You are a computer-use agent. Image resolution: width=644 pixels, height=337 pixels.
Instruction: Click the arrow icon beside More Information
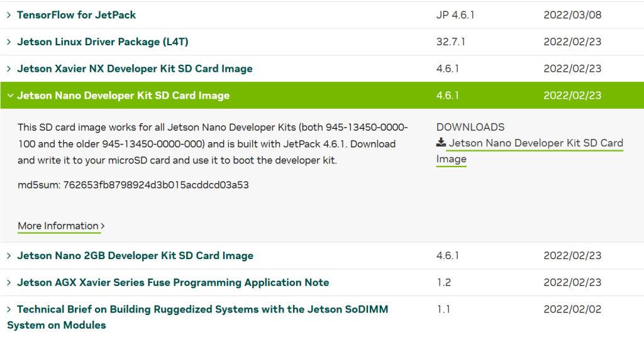coord(103,226)
